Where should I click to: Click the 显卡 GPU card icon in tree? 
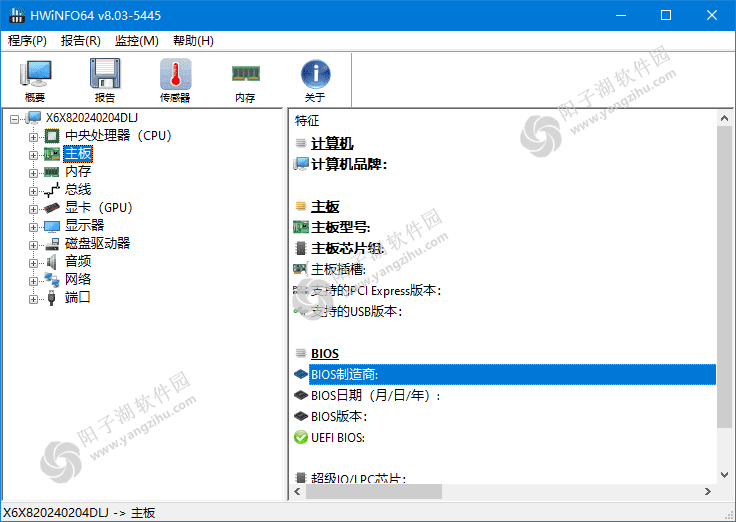(x=52, y=207)
